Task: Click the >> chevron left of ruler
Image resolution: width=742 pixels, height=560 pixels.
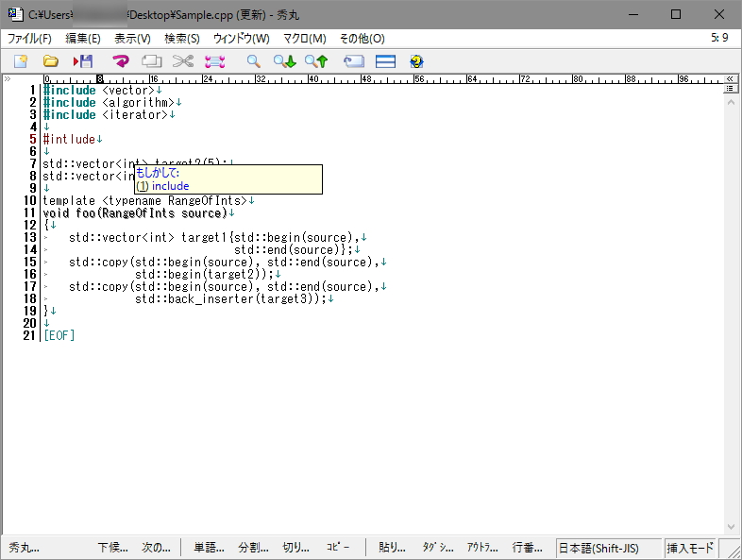Action: pos(8,78)
